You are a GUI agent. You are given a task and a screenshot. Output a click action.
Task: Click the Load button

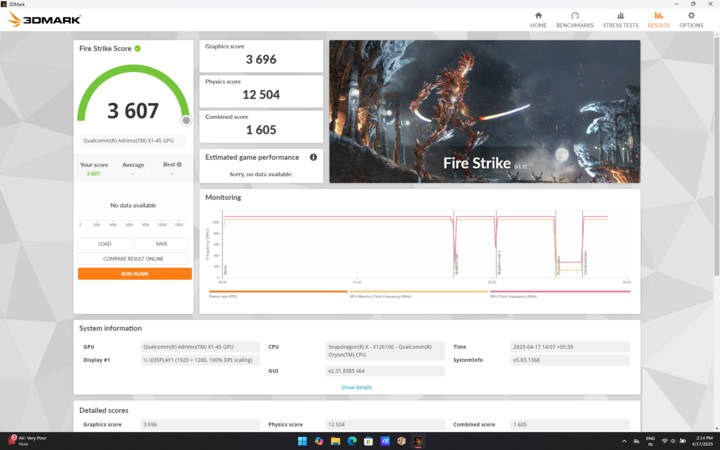click(x=105, y=244)
